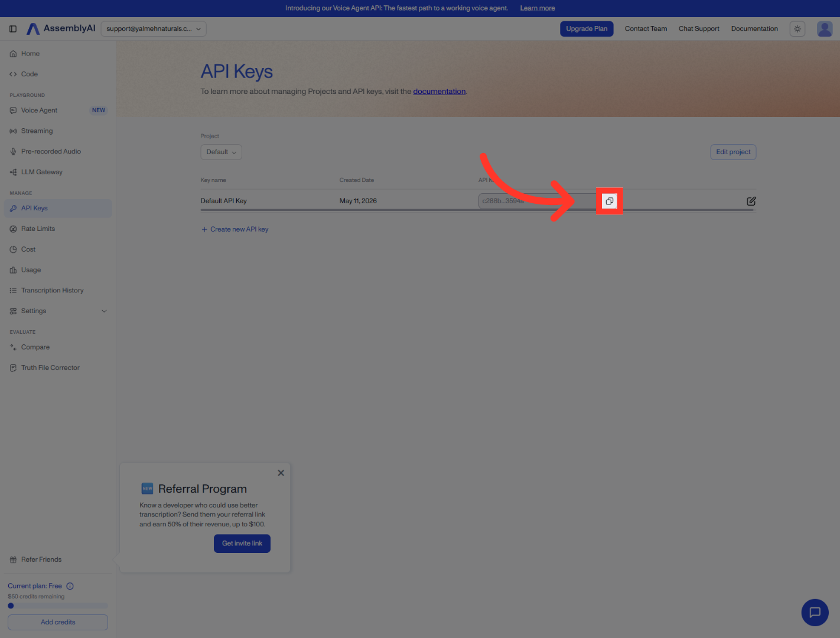Image resolution: width=840 pixels, height=638 pixels.
Task: Expand the Settings section
Action: click(58, 311)
